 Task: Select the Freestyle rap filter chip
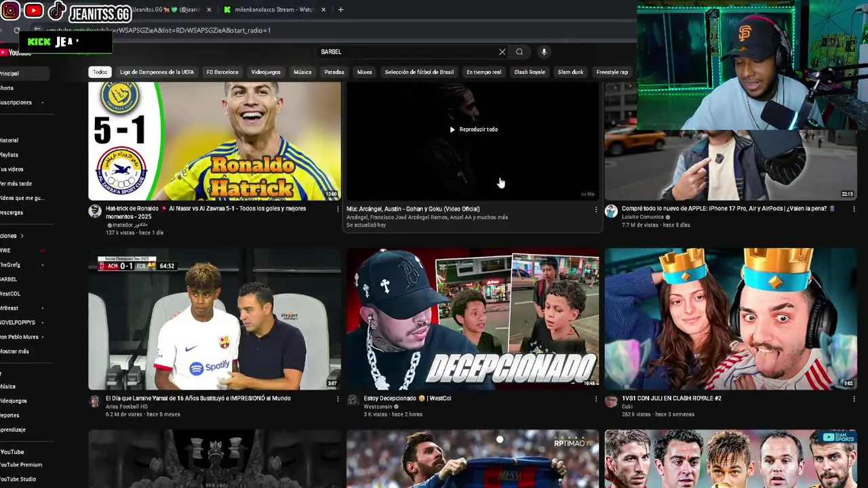pos(612,72)
